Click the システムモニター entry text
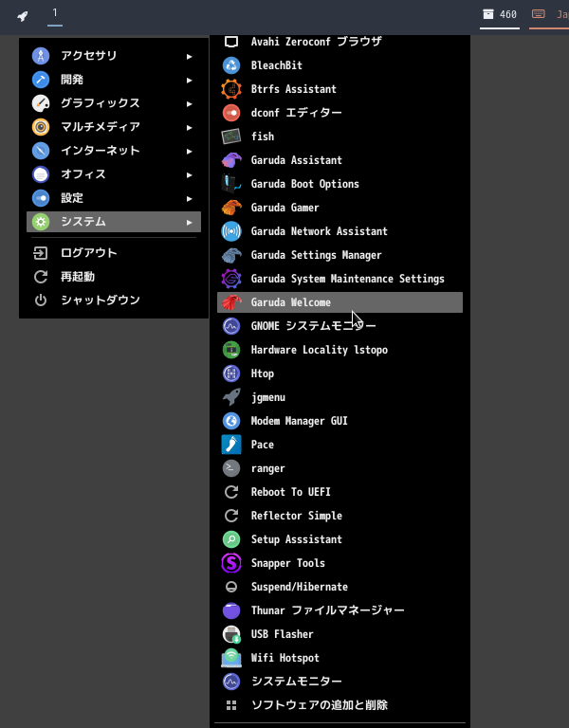This screenshot has height=728, width=569. pos(296,682)
